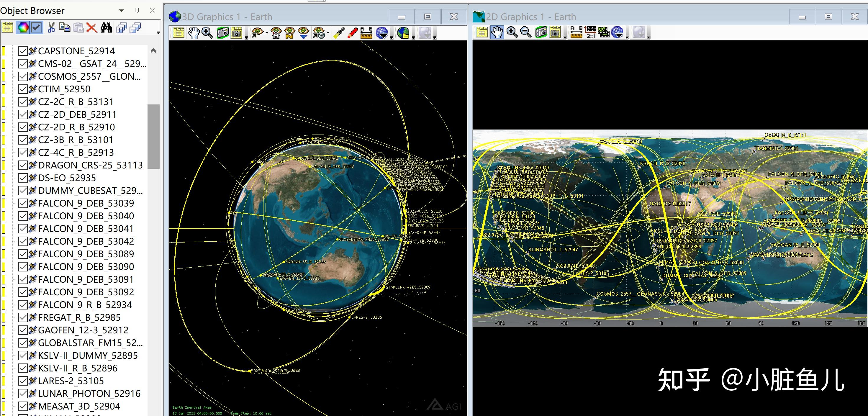Click the yellow color bar beside DS-EO_52935
This screenshot has height=416, width=868.
pyautogui.click(x=3, y=178)
